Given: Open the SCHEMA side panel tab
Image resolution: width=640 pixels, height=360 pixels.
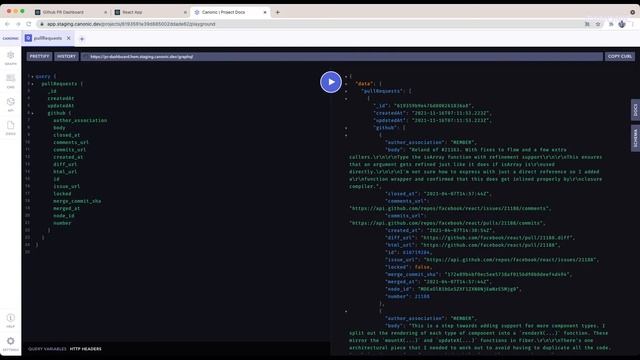Looking at the screenshot, I should tap(635, 138).
